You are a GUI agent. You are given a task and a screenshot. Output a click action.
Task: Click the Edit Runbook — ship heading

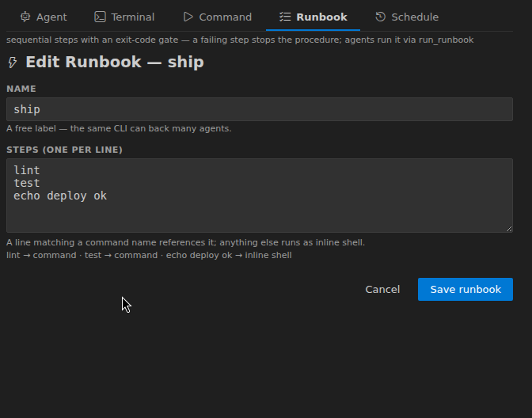click(115, 62)
